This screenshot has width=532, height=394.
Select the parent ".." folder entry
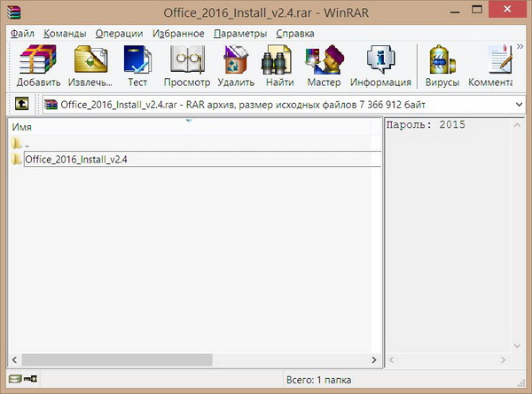coord(27,143)
